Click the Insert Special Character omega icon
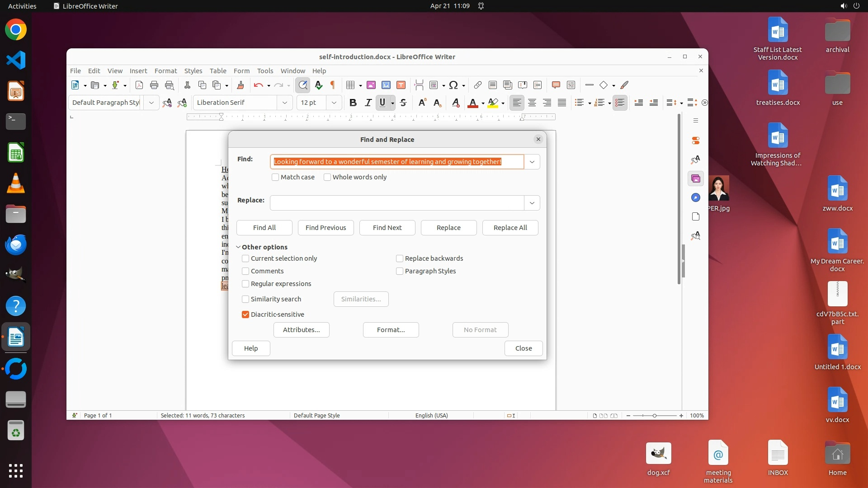Viewport: 868px width, 488px height. click(x=453, y=85)
